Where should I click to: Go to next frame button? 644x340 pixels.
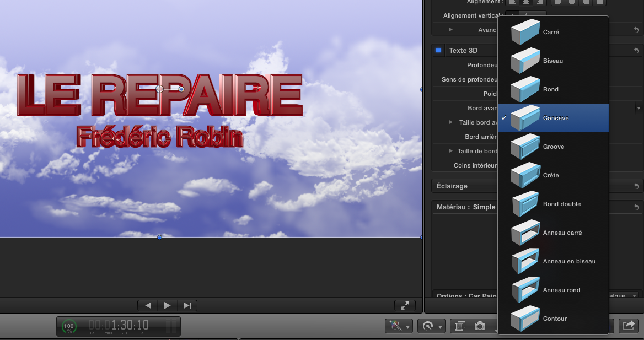click(x=187, y=305)
